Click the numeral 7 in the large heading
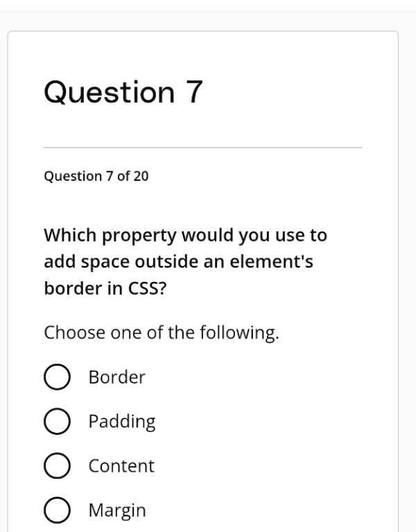 192,93
